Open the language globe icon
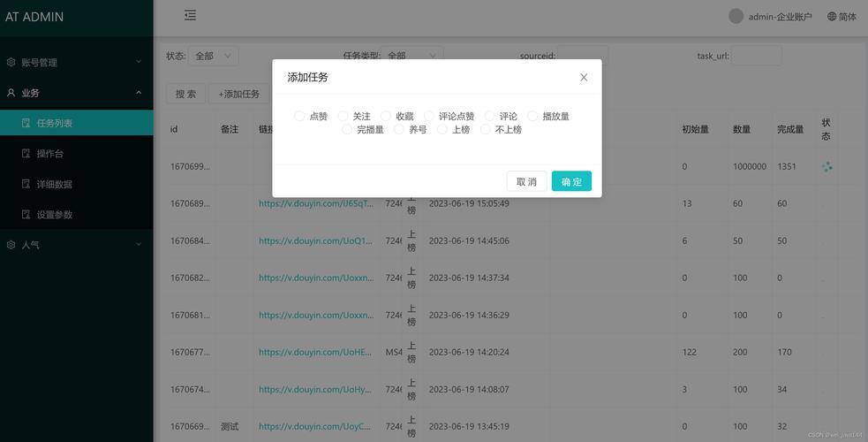Image resolution: width=868 pixels, height=442 pixels. [832, 16]
